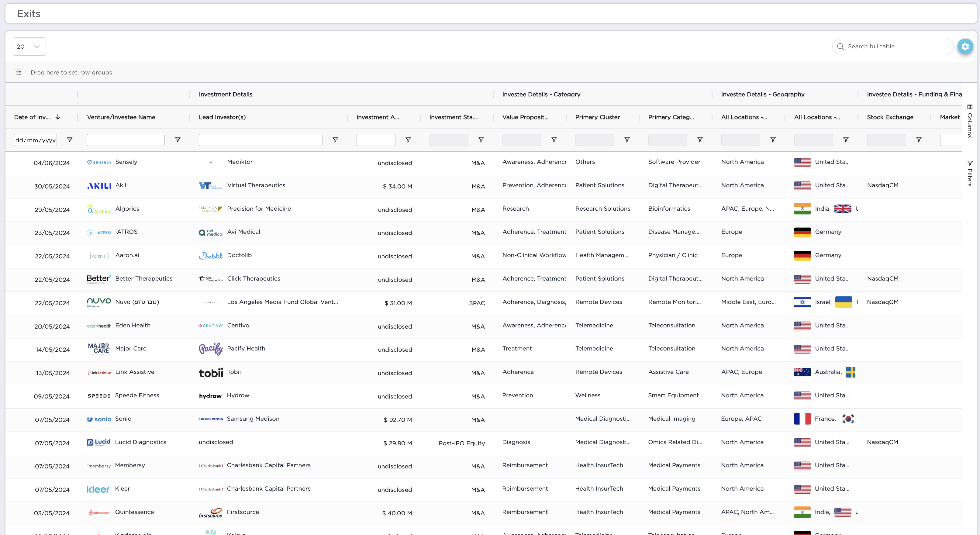Click the Sensely company logo

pos(99,163)
